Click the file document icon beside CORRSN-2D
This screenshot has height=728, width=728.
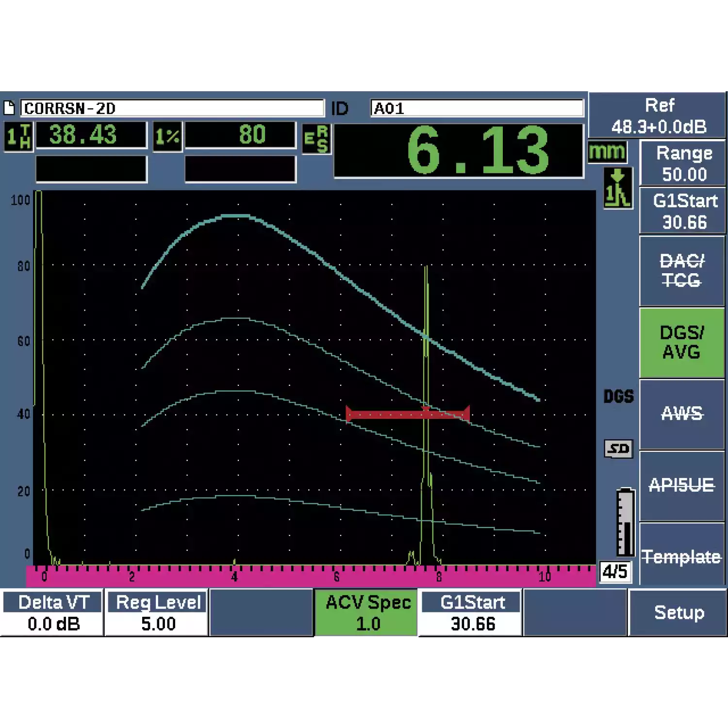[x=9, y=108]
